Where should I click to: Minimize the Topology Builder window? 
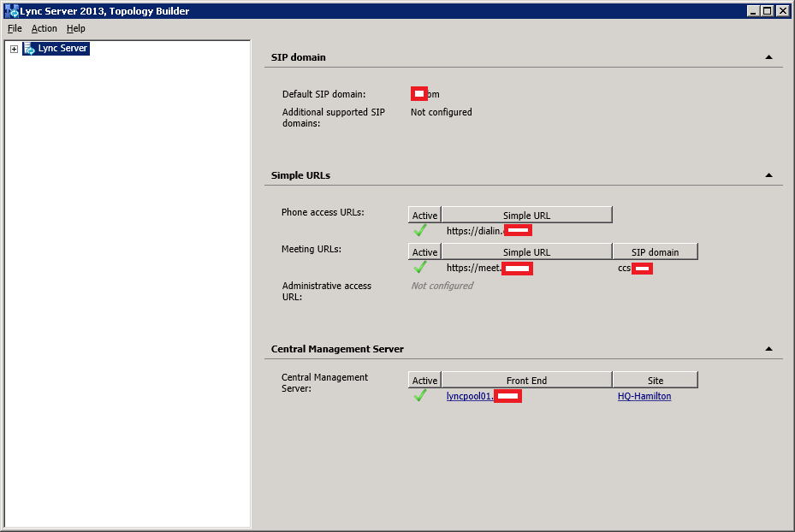point(753,10)
